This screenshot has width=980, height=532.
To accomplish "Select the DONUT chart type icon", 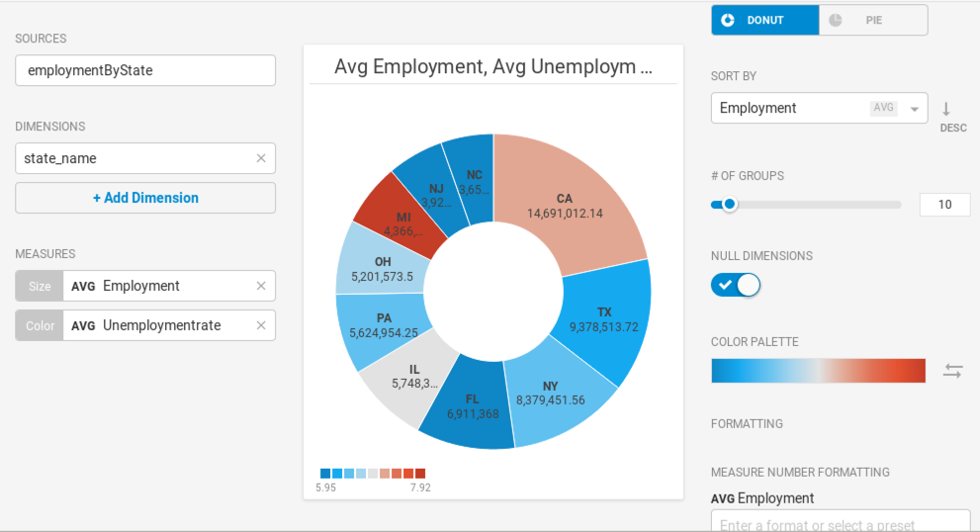I will click(x=728, y=20).
